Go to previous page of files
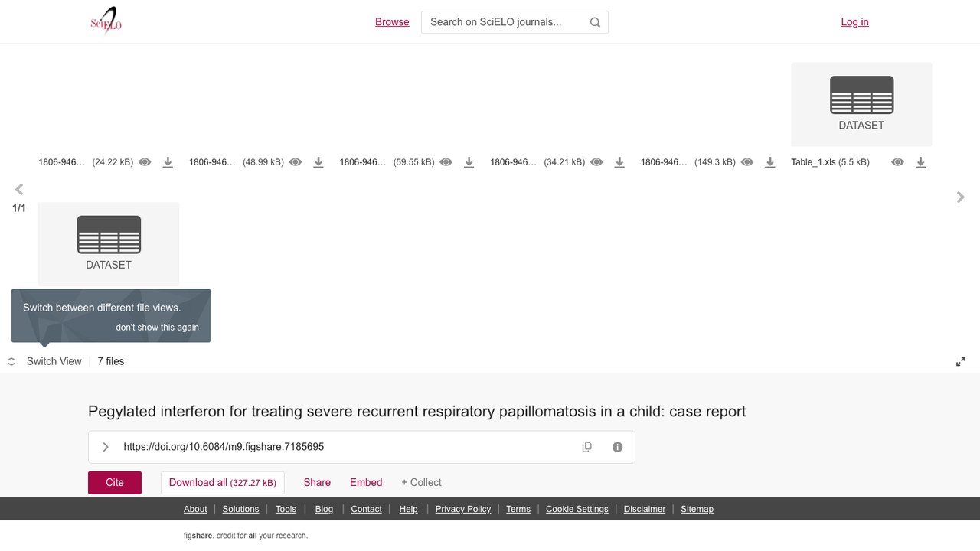Viewport: 980px width, 551px height. (19, 190)
